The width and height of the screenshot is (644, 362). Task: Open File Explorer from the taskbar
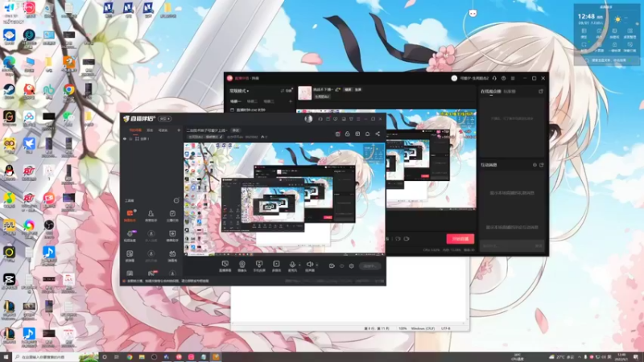tap(142, 357)
